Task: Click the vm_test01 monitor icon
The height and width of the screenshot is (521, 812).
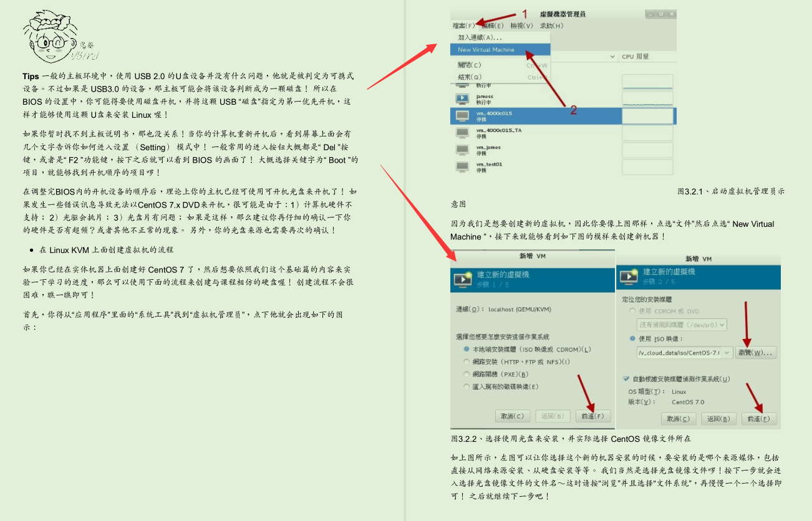Action: (x=462, y=166)
